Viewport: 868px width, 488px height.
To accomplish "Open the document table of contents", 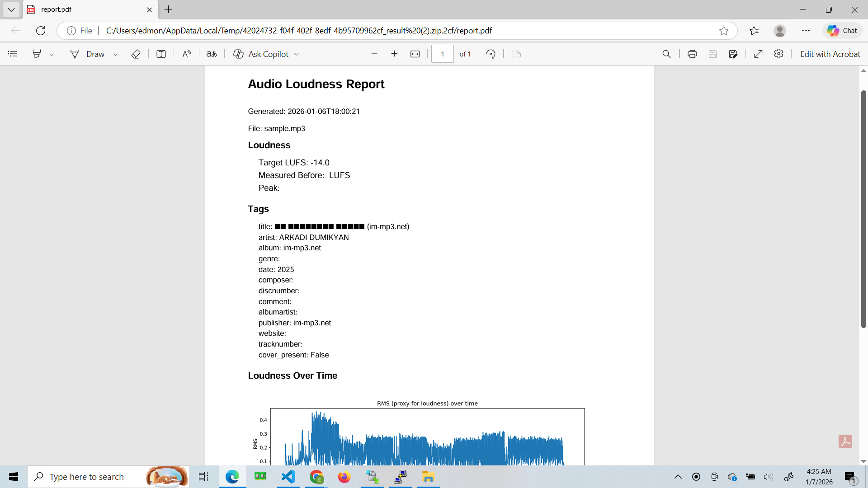I will click(x=12, y=54).
